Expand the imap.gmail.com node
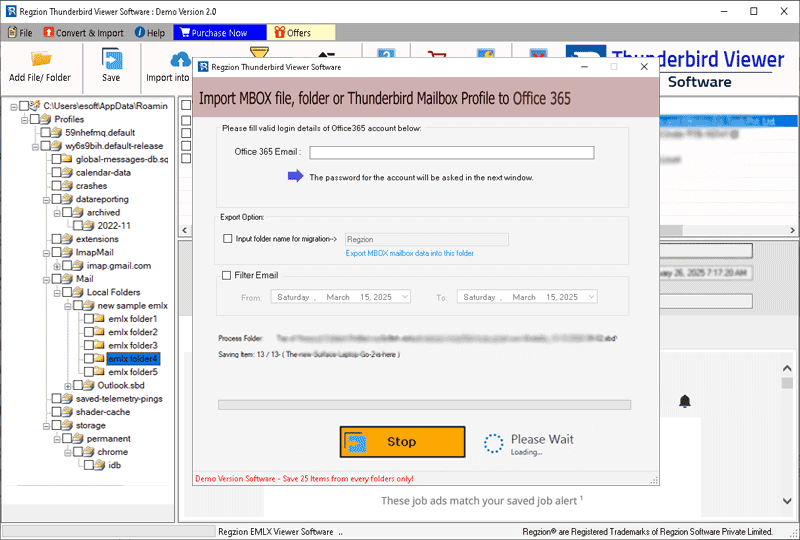Viewport: 800px width, 540px height. pyautogui.click(x=57, y=266)
